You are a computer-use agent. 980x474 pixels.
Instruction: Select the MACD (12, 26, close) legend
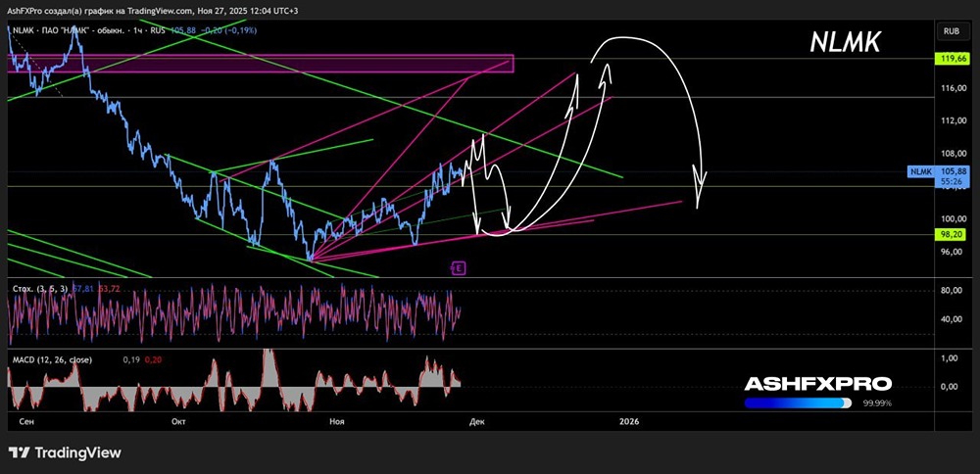click(53, 359)
